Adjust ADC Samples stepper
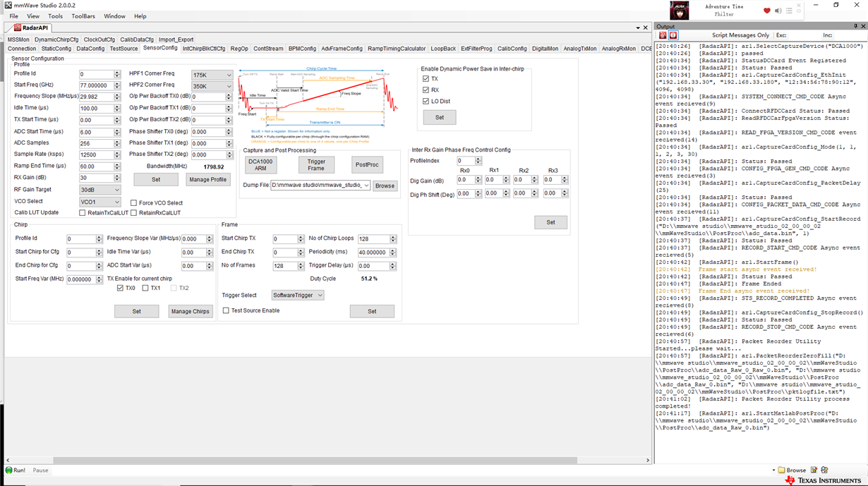 [117, 143]
